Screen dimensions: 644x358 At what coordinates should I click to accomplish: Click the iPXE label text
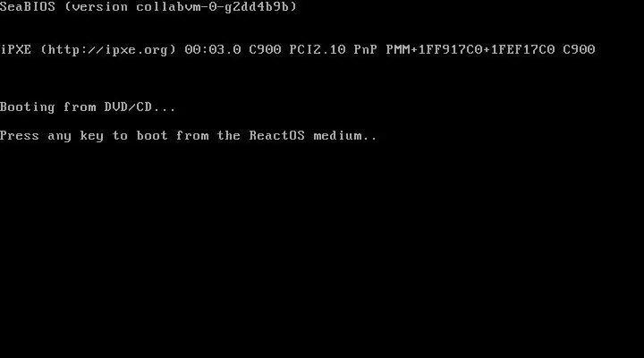coord(15,49)
